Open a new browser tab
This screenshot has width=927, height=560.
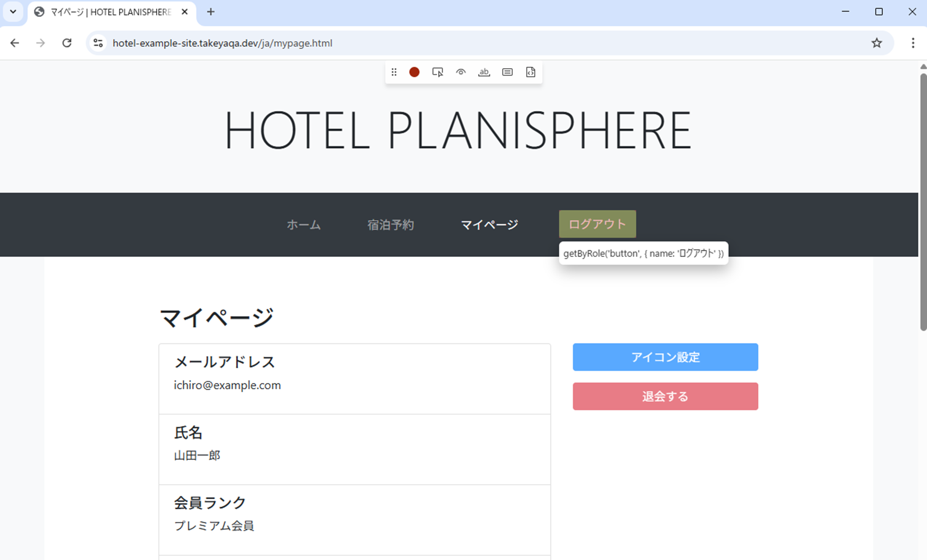[211, 12]
